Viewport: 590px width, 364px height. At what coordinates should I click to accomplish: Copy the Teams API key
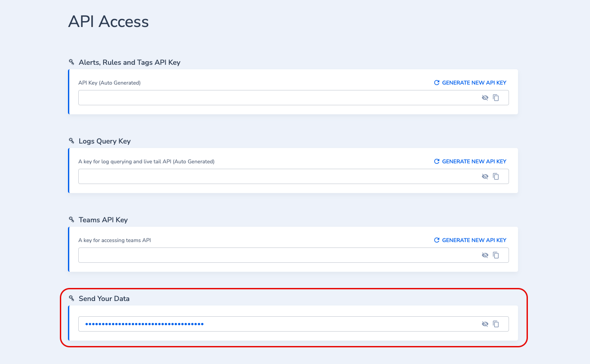click(496, 255)
